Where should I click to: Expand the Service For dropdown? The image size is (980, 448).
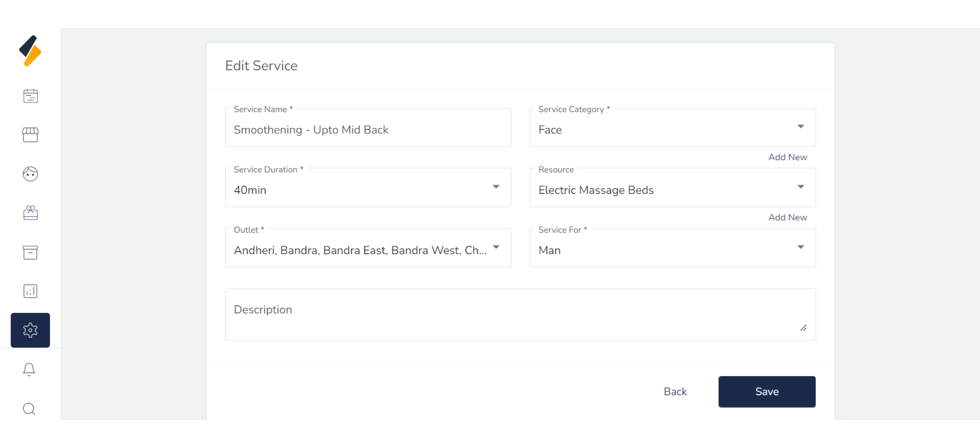672,248
